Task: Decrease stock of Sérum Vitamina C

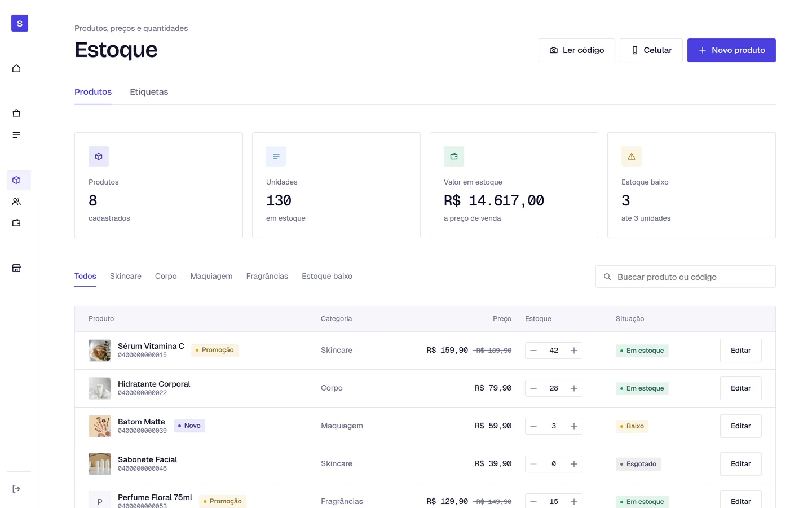Action: point(533,351)
